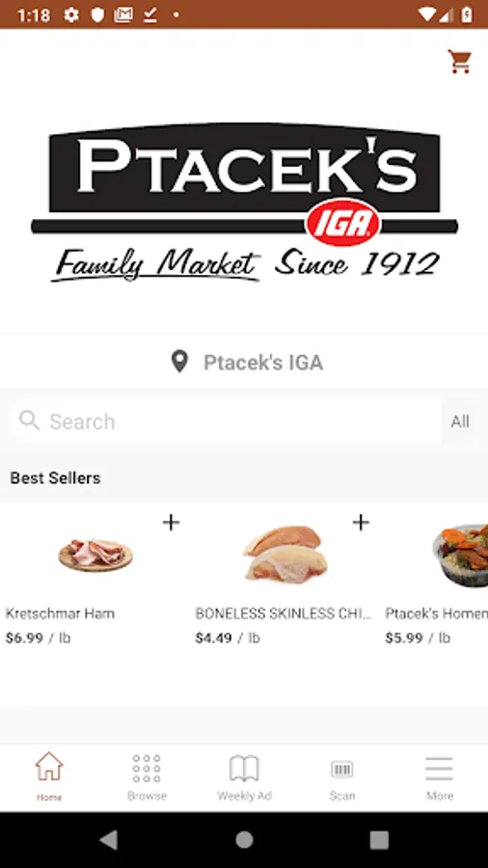
Task: Tap Ptacek's Family Market logo banner
Action: tap(244, 203)
